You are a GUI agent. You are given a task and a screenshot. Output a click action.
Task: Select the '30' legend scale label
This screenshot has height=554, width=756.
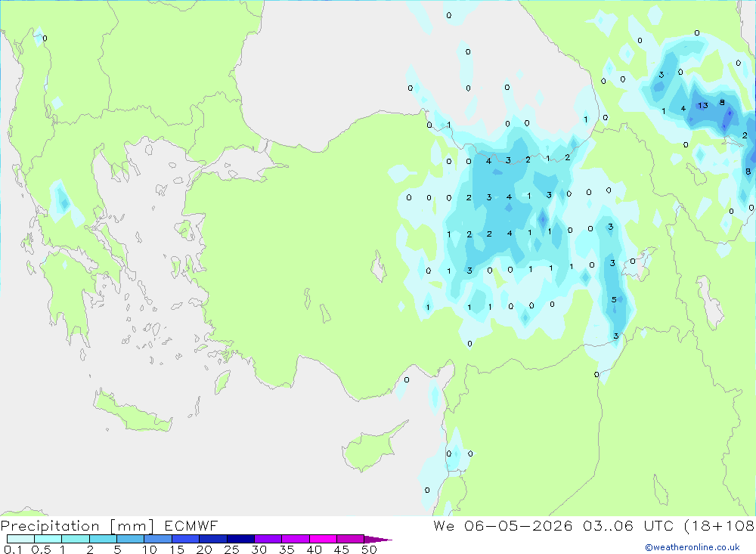[259, 549]
